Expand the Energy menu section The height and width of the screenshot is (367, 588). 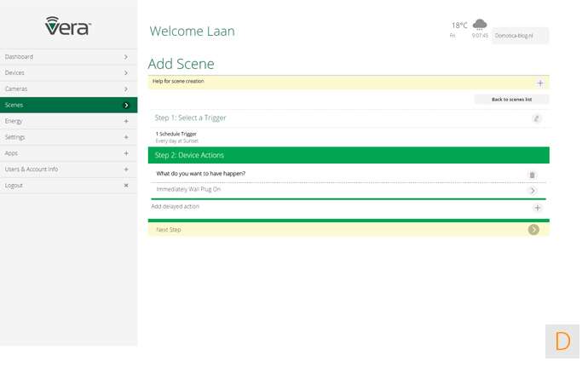tap(126, 121)
